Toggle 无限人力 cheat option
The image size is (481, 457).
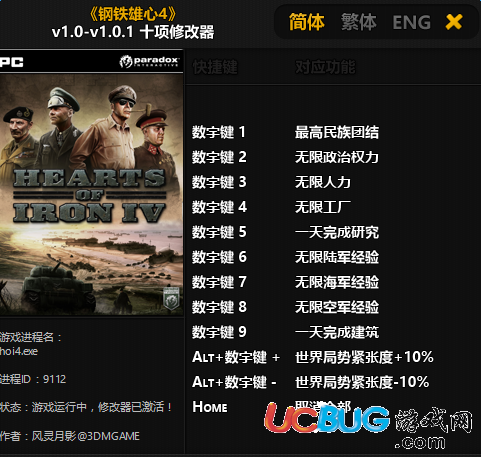tap(323, 182)
